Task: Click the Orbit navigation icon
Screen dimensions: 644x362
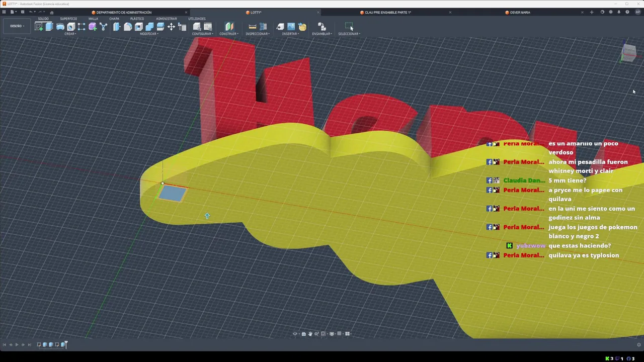Action: (295, 334)
